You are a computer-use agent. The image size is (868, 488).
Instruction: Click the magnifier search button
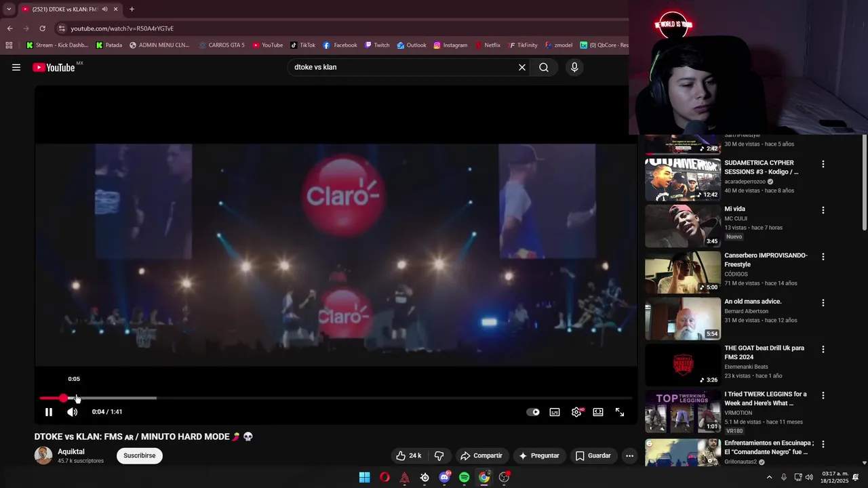coord(544,67)
